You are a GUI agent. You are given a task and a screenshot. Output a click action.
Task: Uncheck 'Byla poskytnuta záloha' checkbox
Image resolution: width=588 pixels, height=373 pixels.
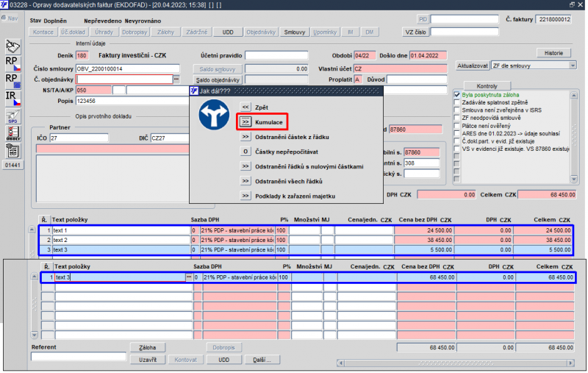coord(456,95)
